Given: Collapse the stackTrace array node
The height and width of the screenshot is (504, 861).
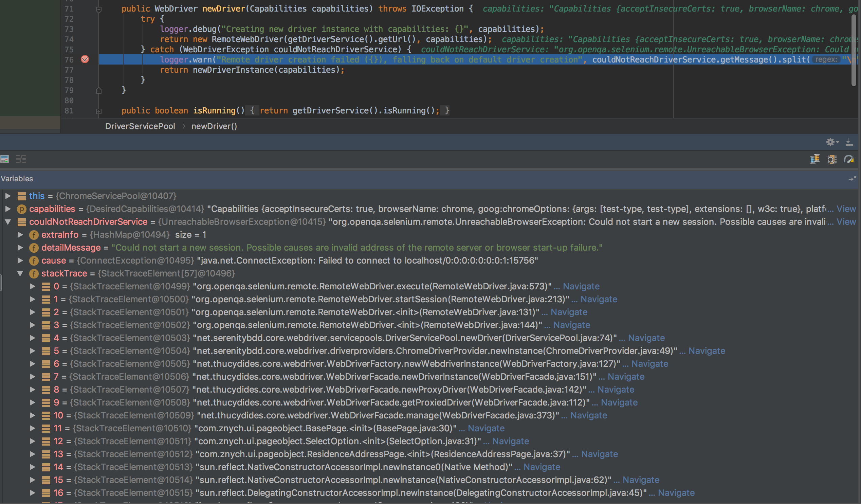Looking at the screenshot, I should click(x=20, y=273).
